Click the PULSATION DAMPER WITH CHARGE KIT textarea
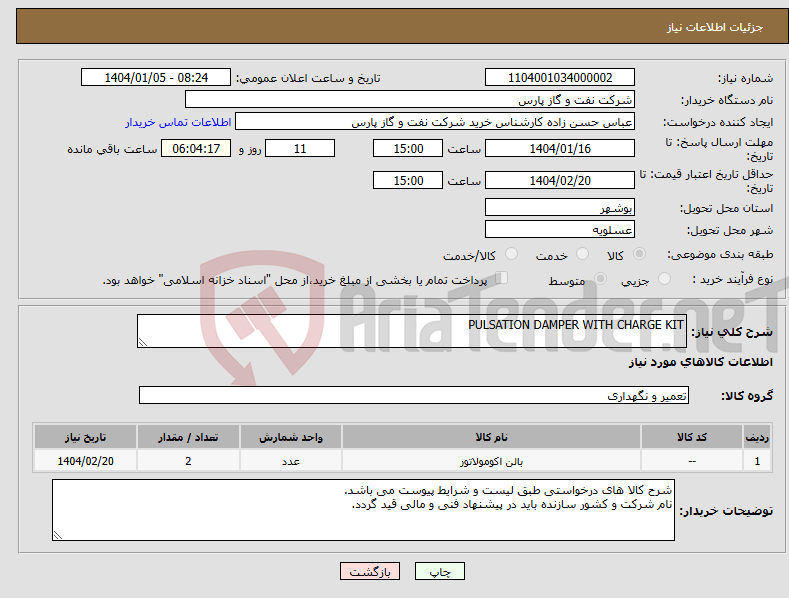789x598 pixels. [412, 331]
